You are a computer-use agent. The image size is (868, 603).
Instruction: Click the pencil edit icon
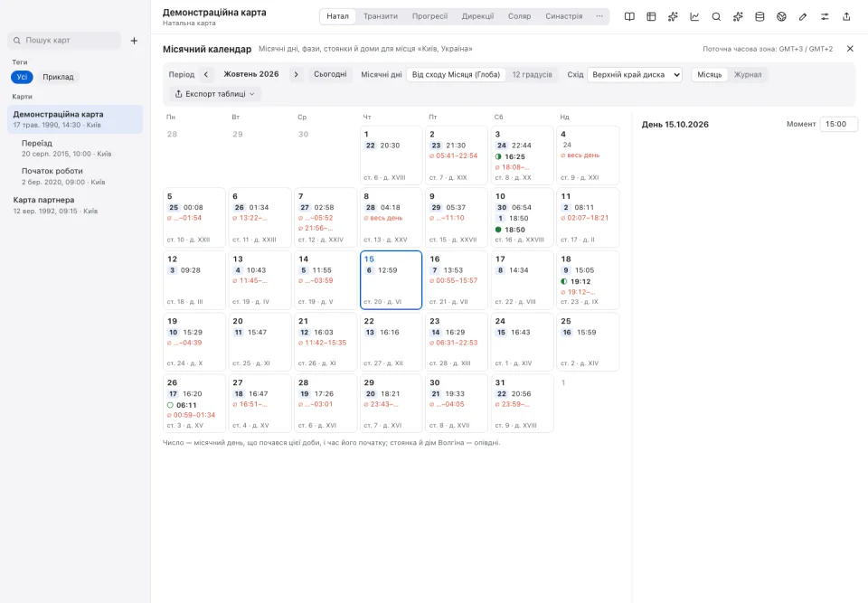pos(803,16)
